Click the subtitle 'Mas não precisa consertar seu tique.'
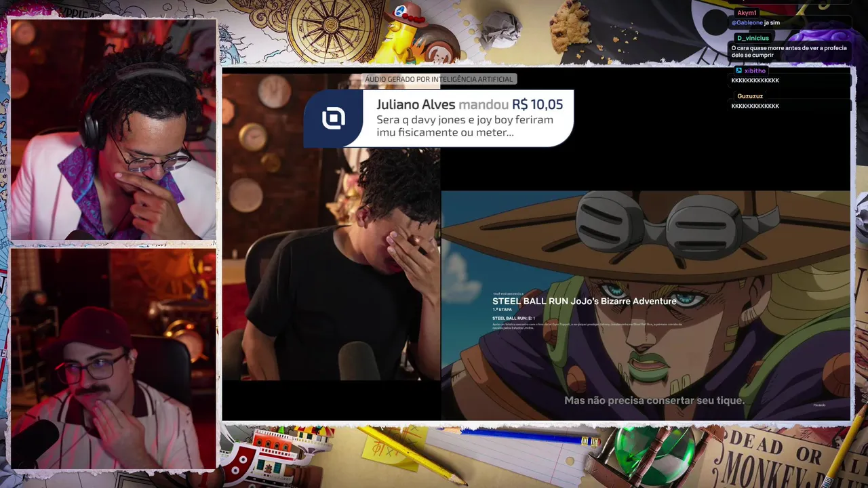The image size is (868, 488). pyautogui.click(x=654, y=401)
